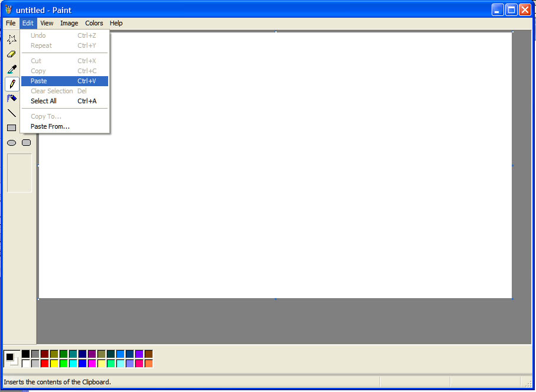
Task: Pick the Rectangle shape tool
Action: coord(11,128)
